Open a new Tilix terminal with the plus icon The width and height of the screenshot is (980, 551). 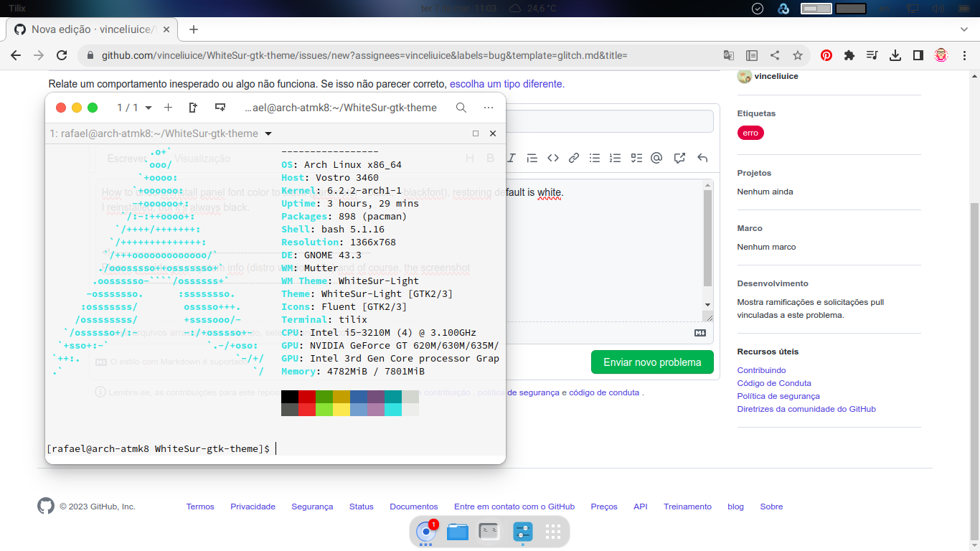168,108
